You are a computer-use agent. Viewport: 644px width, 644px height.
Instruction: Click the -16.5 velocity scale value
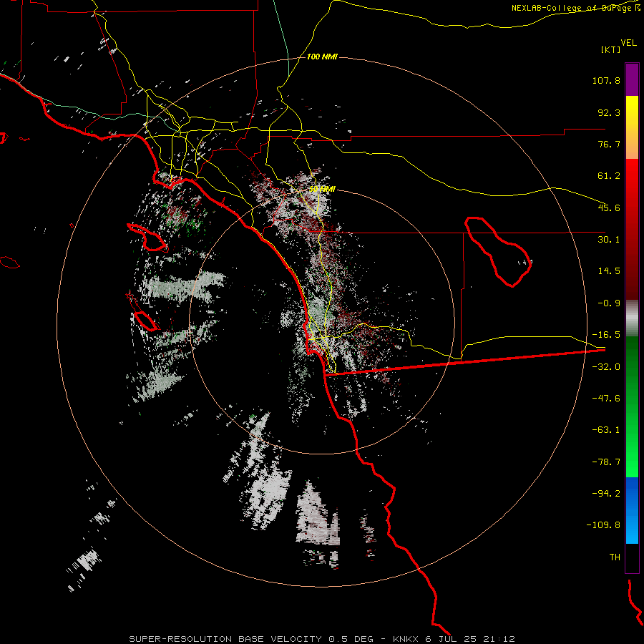(x=606, y=335)
